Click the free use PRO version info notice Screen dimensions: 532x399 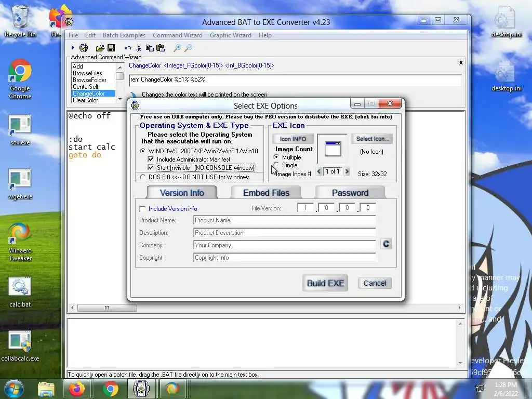click(266, 117)
